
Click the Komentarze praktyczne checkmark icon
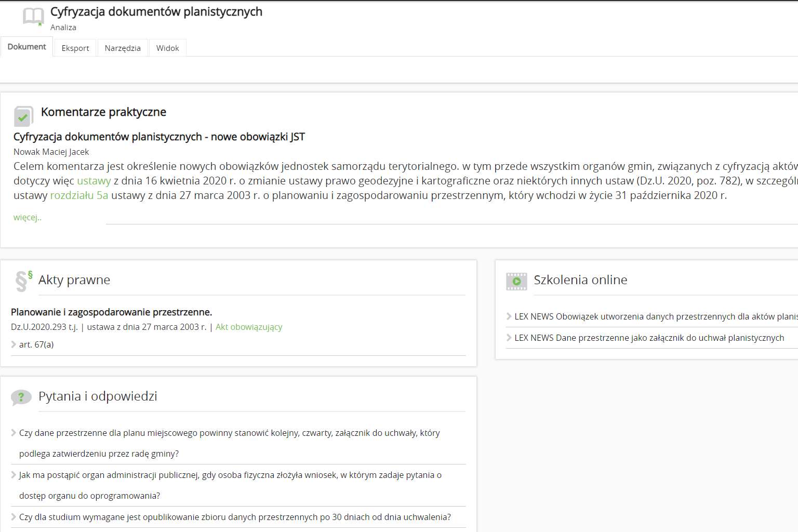coord(23,116)
